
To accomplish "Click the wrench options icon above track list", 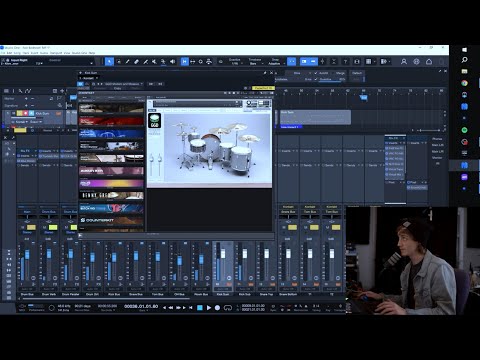I will point(20,91).
